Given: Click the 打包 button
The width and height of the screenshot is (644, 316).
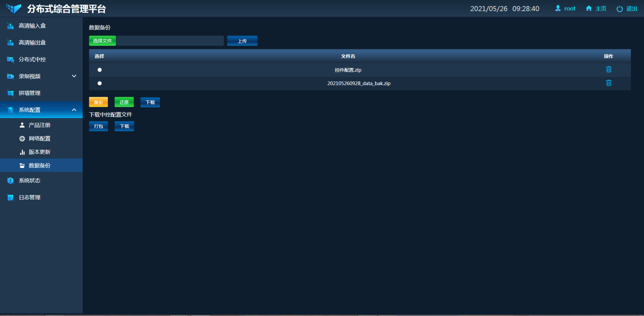Looking at the screenshot, I should pos(98,126).
